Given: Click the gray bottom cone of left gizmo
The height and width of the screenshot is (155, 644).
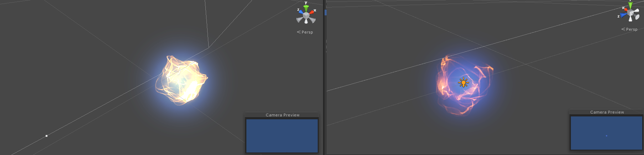Looking at the screenshot, I should coord(306,21).
